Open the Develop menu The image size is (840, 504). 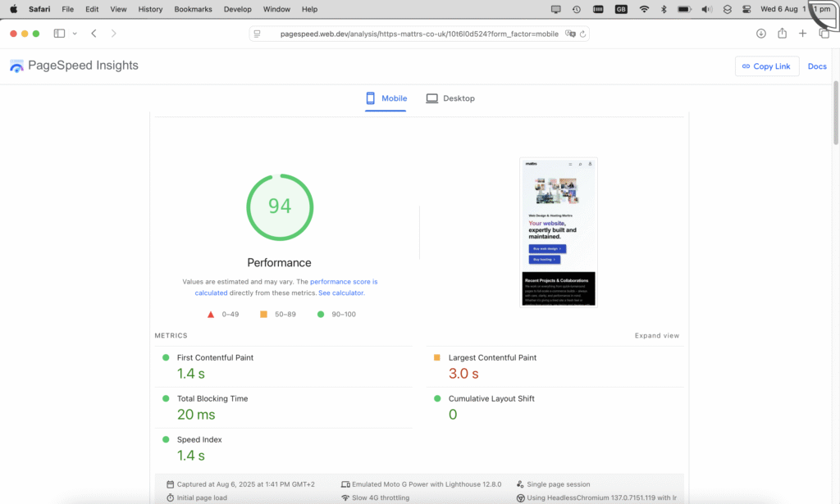click(237, 9)
